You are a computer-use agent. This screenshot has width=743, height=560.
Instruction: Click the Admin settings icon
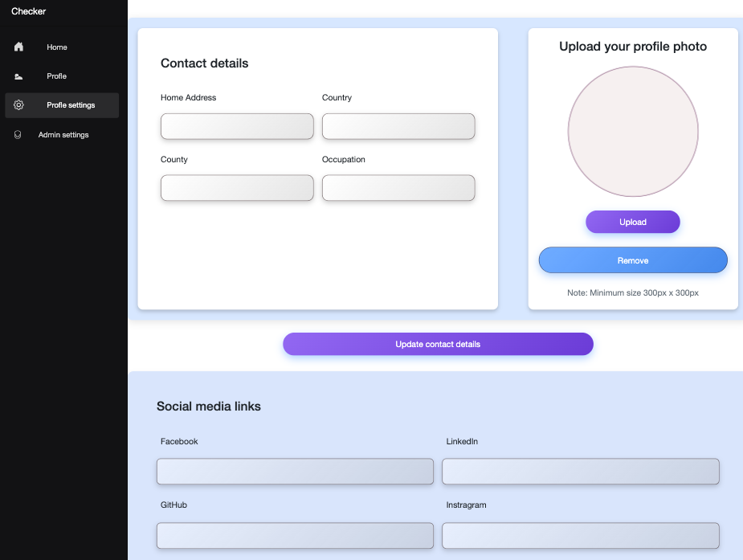(18, 135)
